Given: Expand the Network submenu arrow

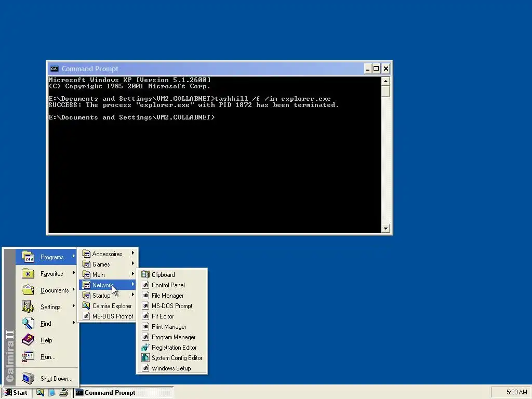Looking at the screenshot, I should pos(133,284).
